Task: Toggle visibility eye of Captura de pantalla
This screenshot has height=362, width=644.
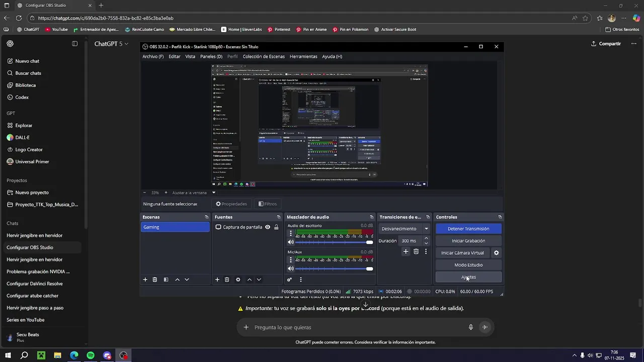Action: pos(268,227)
